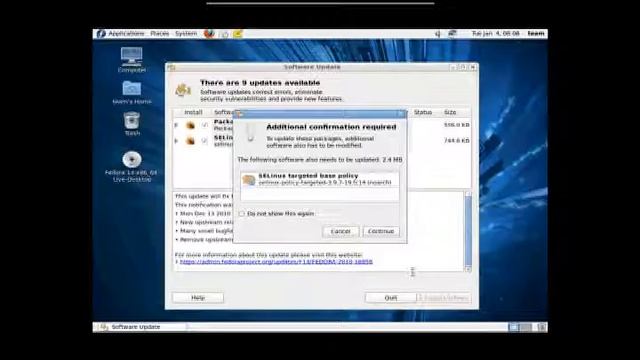The width and height of the screenshot is (640, 360).
Task: Click package icon of SELinux update row
Action: tap(190, 141)
